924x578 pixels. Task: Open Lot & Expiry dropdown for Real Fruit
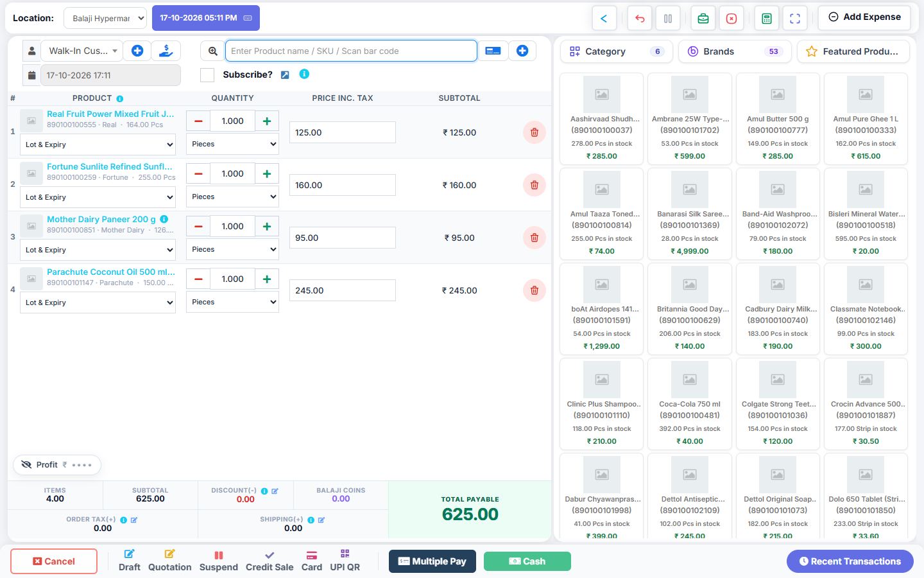click(x=98, y=144)
